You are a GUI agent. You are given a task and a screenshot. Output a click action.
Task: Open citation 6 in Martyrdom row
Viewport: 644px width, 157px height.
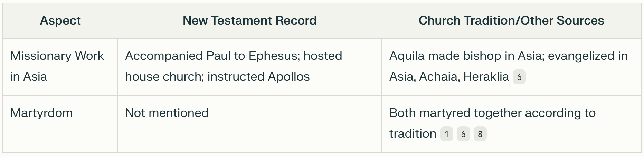(x=463, y=134)
